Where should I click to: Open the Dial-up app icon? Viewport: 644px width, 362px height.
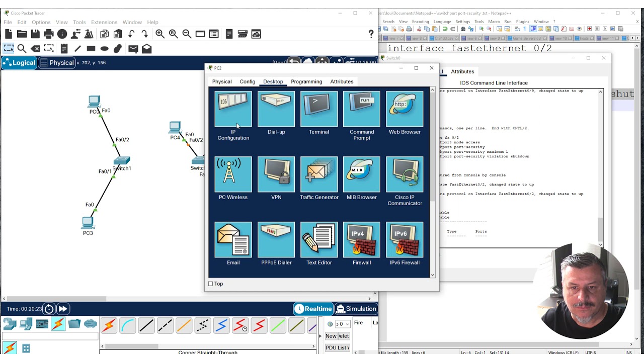pos(276,109)
